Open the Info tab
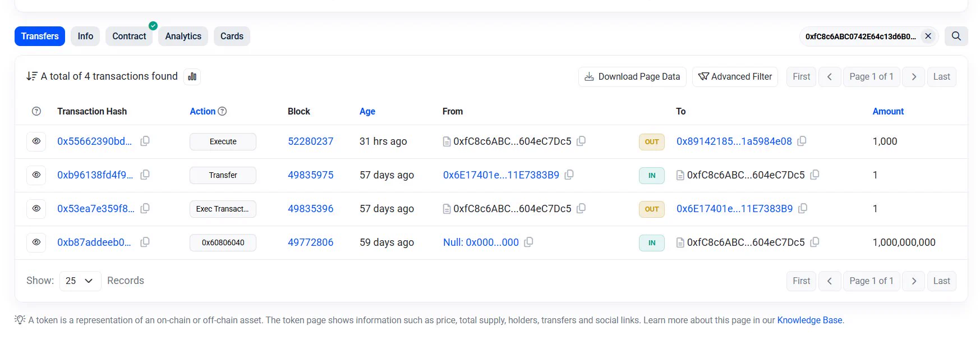Screen dimensions: 980x362 click(85, 36)
